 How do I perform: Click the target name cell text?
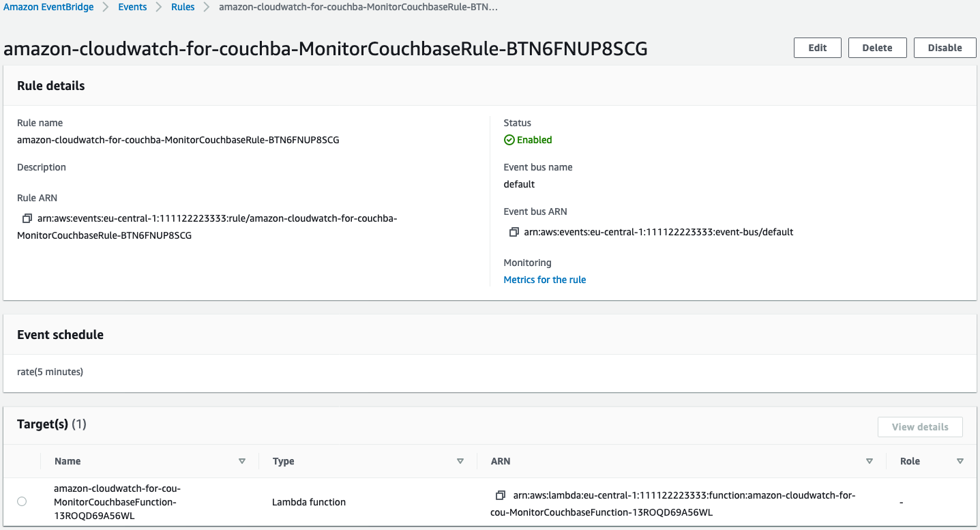(117, 502)
